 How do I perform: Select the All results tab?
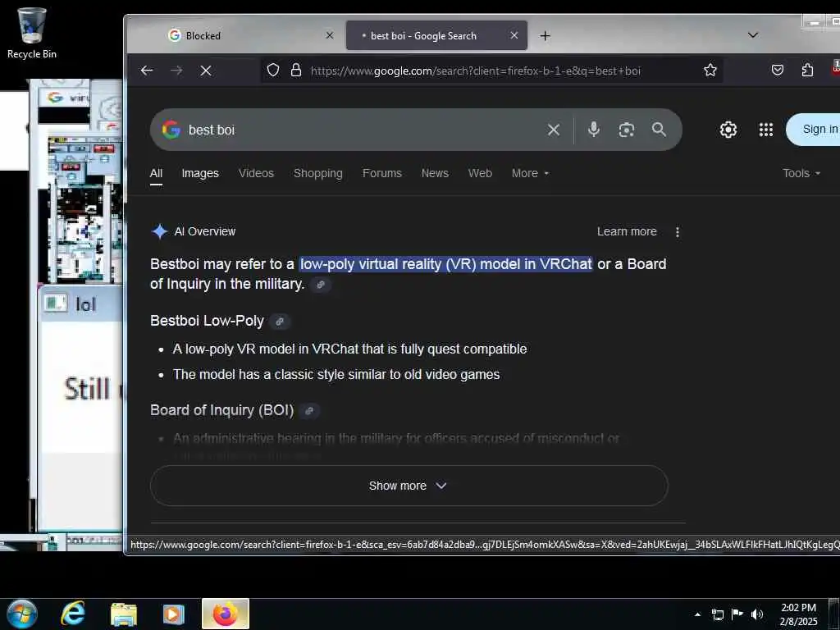click(x=156, y=173)
